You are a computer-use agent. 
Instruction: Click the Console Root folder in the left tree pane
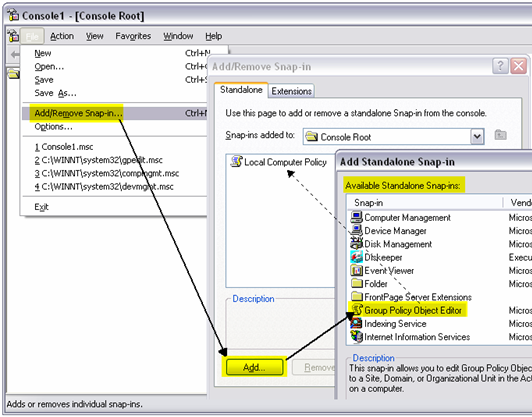click(x=14, y=74)
